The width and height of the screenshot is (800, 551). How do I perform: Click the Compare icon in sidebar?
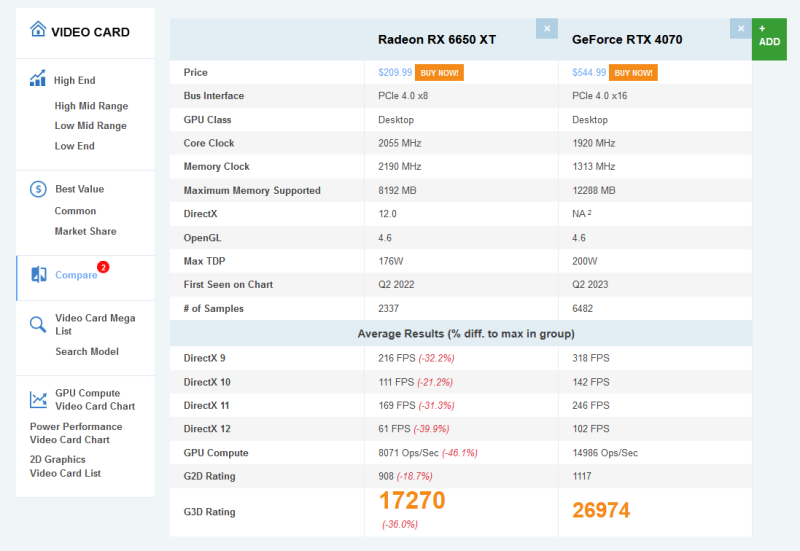click(39, 274)
